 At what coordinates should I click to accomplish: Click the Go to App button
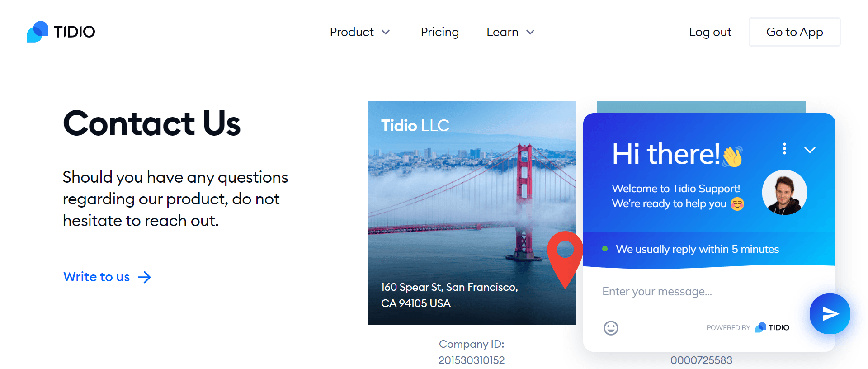(x=794, y=32)
